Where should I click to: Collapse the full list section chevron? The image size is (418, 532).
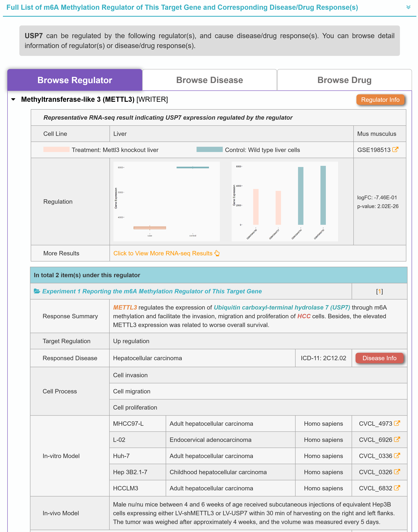pyautogui.click(x=408, y=7)
